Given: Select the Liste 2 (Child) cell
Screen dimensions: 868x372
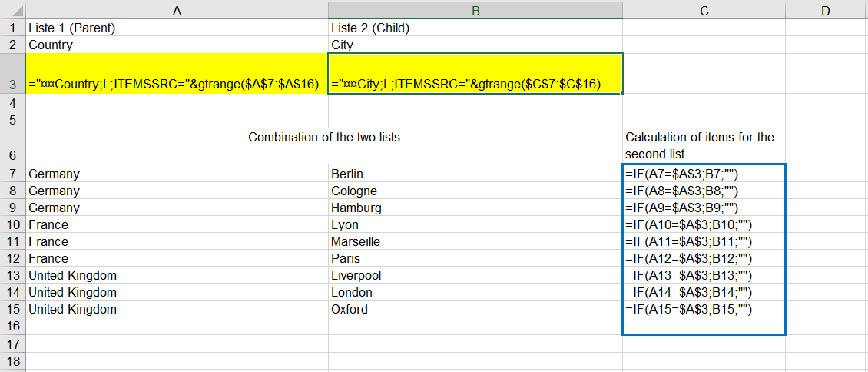Looking at the screenshot, I should tap(475, 28).
